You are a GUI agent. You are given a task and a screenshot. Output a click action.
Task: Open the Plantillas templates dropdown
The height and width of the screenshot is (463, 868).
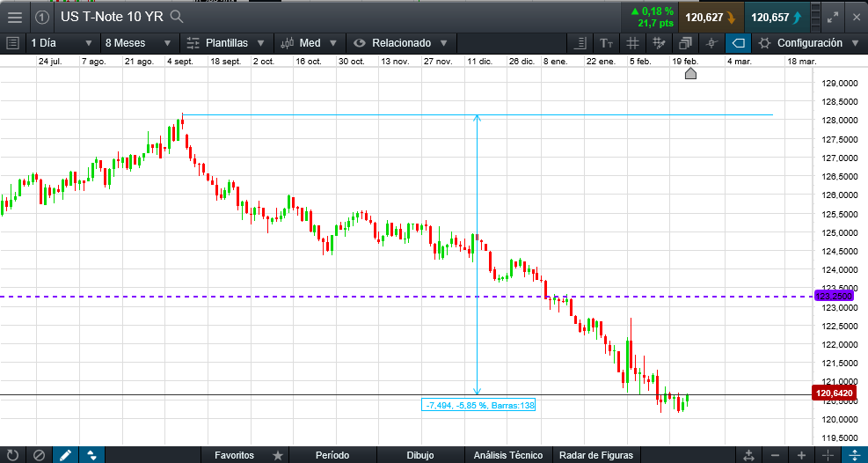[227, 43]
